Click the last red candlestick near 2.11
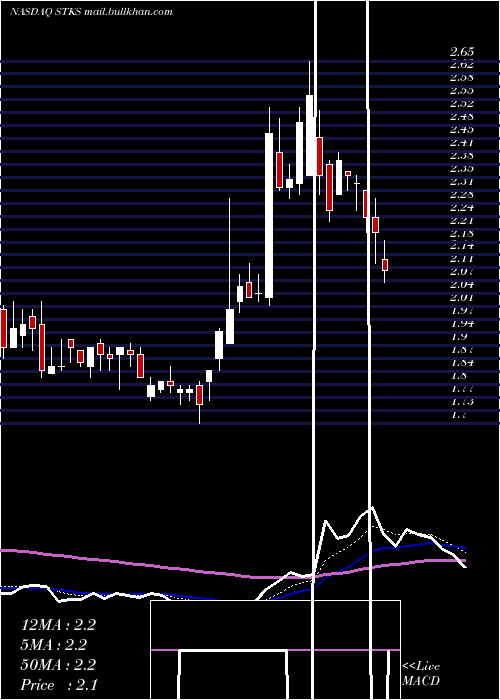 click(385, 265)
